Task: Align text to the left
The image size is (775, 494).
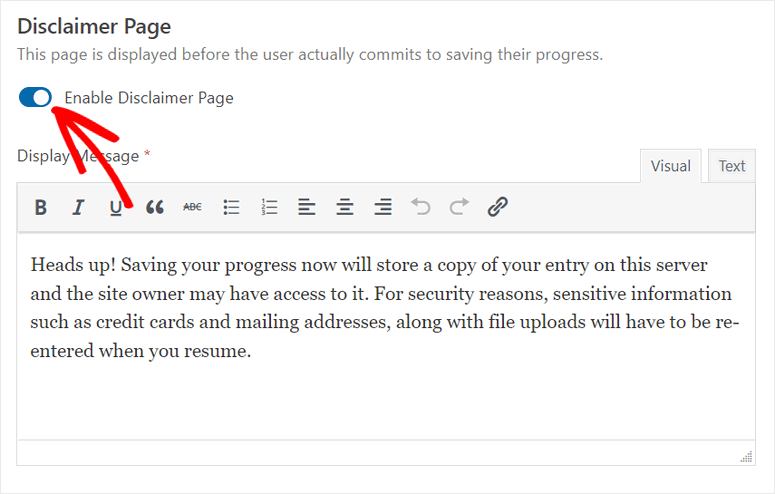Action: tap(307, 207)
